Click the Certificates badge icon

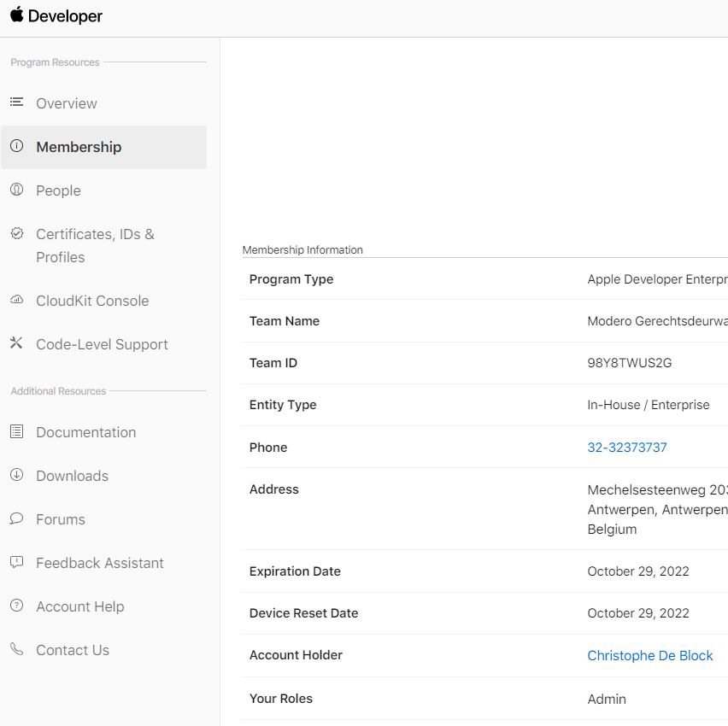tap(17, 233)
